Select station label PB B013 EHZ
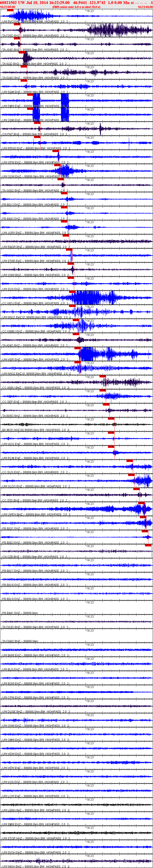The height and width of the screenshot is (868, 153). [x=11, y=205]
